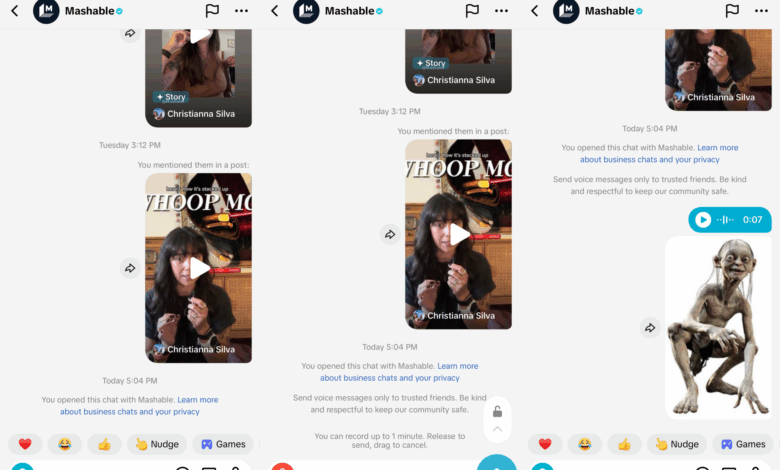Tap the Tuesday 3:12 PM timestamp in left screenshot
The height and width of the screenshot is (470, 780).
130,145
